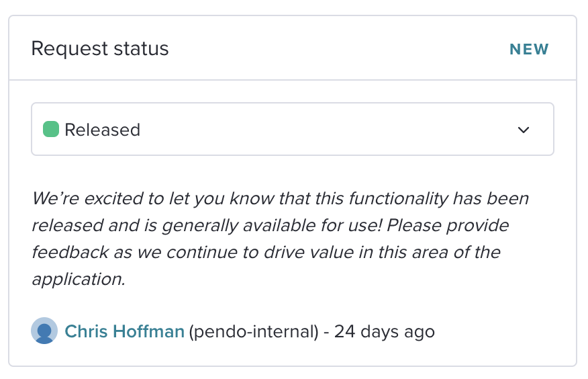
Task: Click the line starting "released and is generally"
Action: [271, 226]
